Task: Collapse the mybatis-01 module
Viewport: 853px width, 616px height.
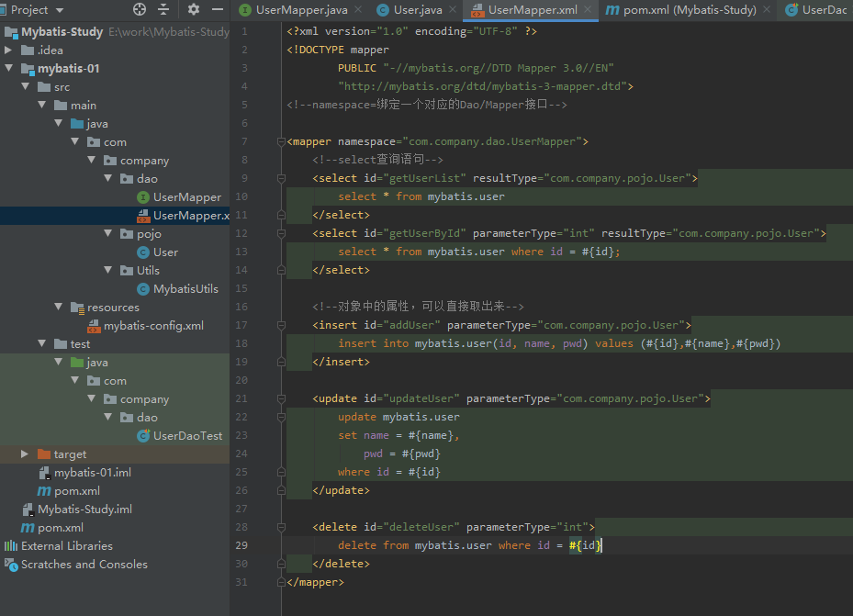Action: click(x=9, y=69)
